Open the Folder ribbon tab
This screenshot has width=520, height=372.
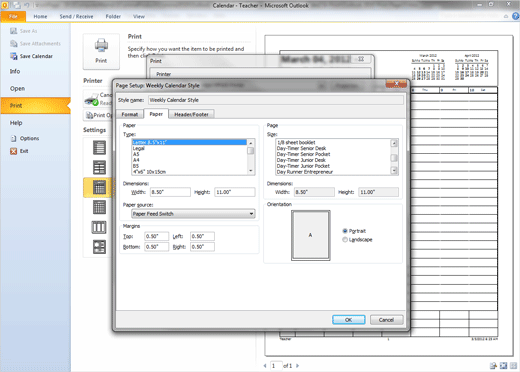[113, 16]
